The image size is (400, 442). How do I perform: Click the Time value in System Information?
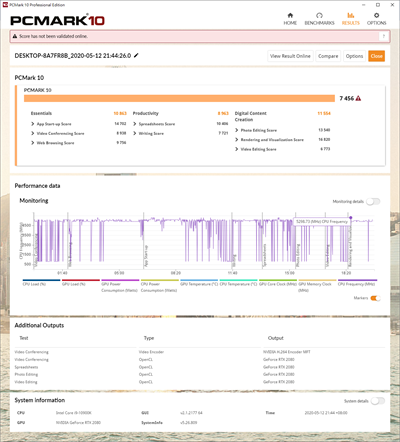coord(326,413)
